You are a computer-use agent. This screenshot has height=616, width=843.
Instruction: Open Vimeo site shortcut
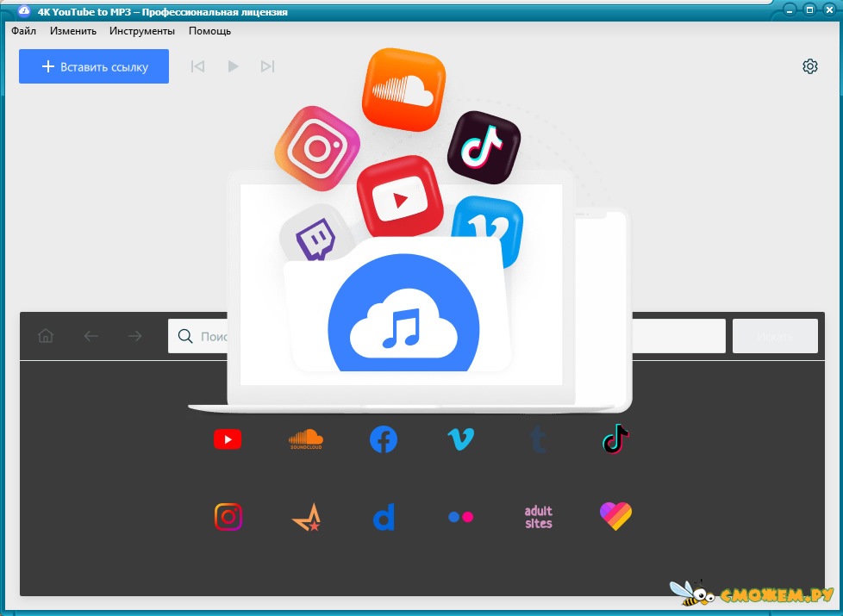click(x=461, y=439)
